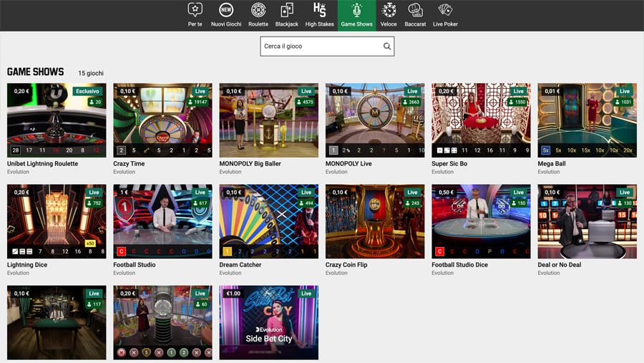
Task: Click the 752 players counter on Lightning Dice
Action: click(94, 203)
